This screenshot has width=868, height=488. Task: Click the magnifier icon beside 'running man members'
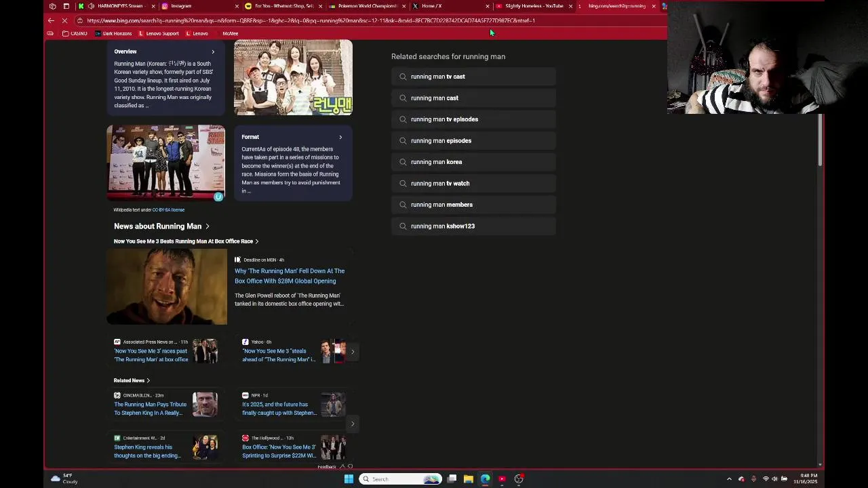[403, 205]
